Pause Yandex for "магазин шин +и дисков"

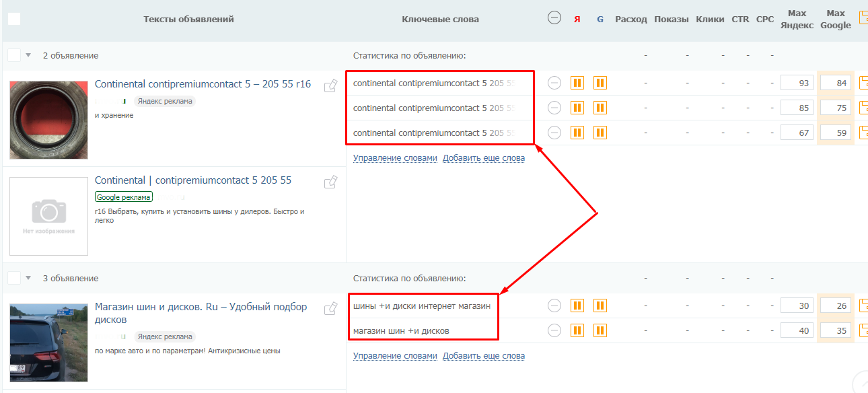tap(577, 330)
